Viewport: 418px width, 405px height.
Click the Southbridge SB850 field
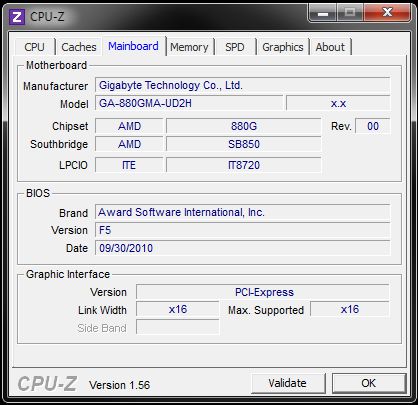pyautogui.click(x=244, y=144)
